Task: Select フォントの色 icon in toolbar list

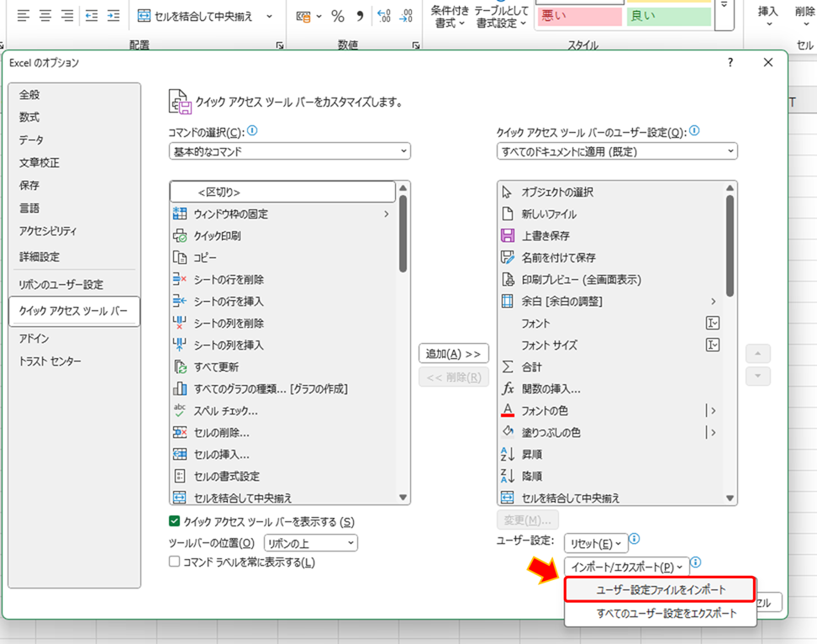Action: (508, 410)
